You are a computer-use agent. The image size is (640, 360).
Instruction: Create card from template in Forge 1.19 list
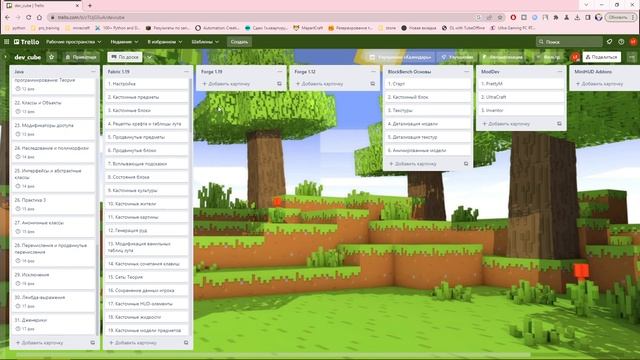(x=280, y=84)
